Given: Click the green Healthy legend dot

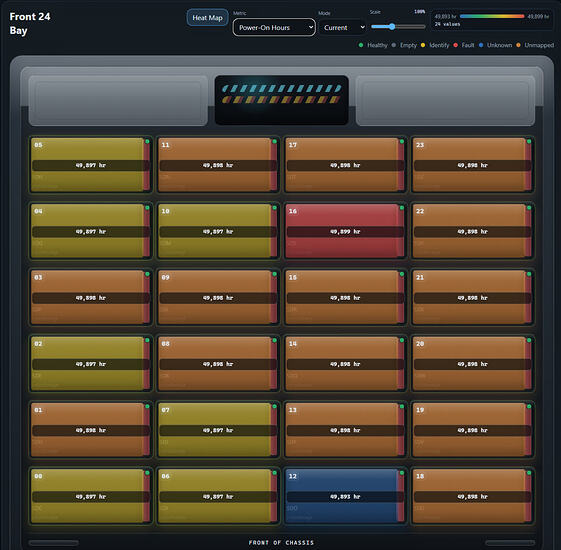Looking at the screenshot, I should pyautogui.click(x=361, y=45).
